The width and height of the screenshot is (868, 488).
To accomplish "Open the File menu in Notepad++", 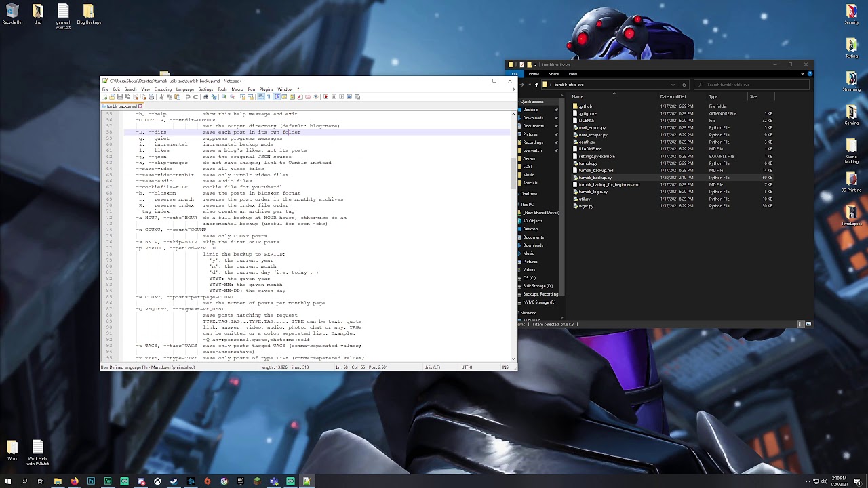I will click(105, 89).
